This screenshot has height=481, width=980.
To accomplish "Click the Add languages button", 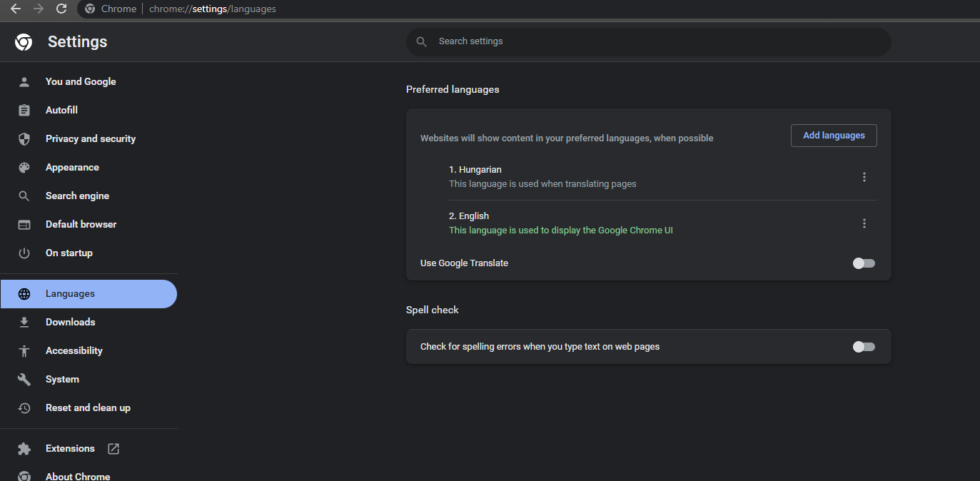I will pos(834,136).
